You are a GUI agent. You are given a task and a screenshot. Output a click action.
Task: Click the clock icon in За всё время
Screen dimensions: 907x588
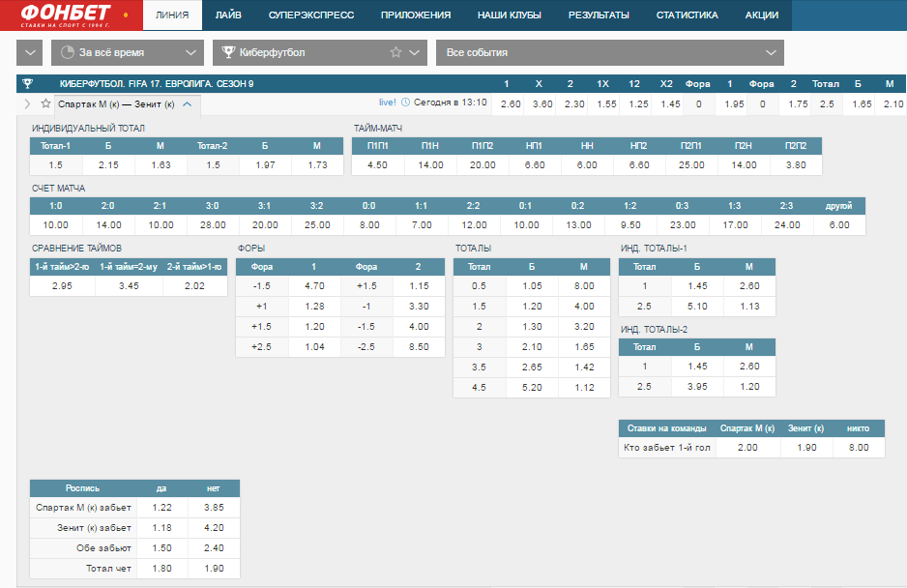68,52
